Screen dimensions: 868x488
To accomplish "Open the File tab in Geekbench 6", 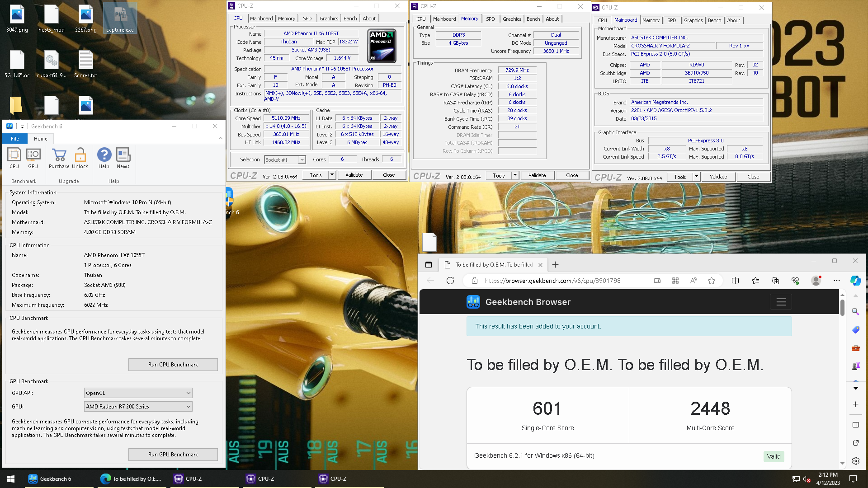I will (x=15, y=139).
